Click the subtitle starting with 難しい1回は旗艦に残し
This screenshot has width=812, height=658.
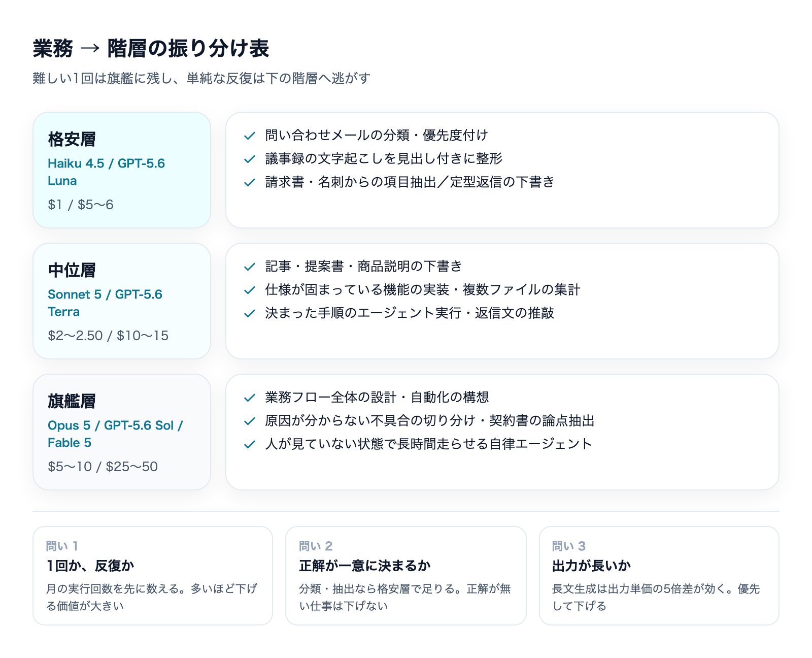tap(201, 78)
